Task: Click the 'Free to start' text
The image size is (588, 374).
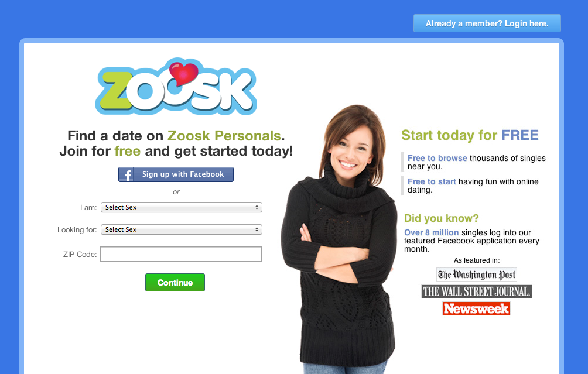Action: (x=432, y=181)
